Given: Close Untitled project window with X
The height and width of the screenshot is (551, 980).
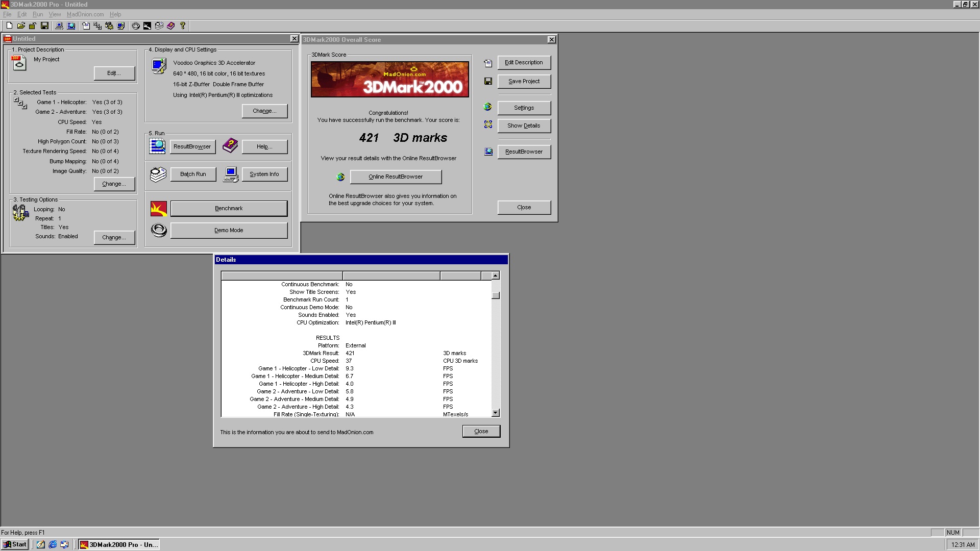Looking at the screenshot, I should click(x=295, y=39).
